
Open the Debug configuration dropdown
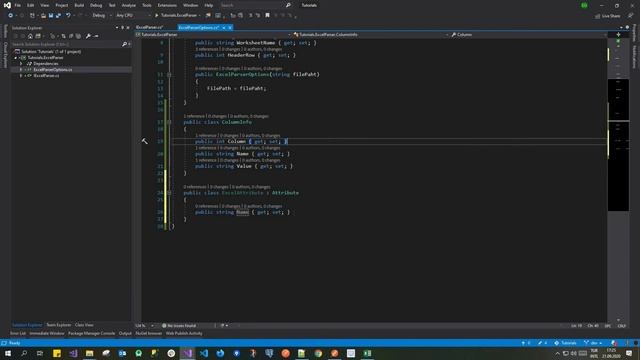(101, 16)
